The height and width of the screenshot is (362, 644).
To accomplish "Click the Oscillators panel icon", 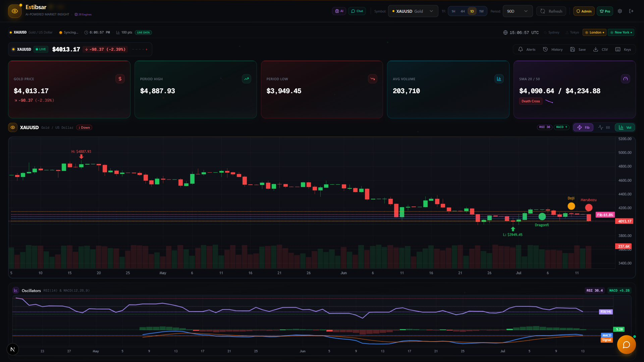I will click(16, 290).
